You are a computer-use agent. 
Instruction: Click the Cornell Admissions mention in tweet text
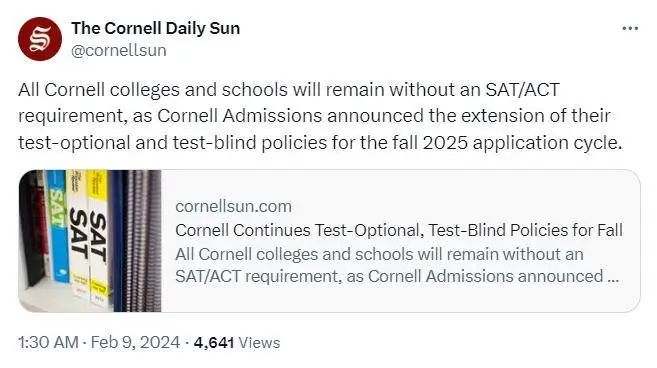point(239,116)
